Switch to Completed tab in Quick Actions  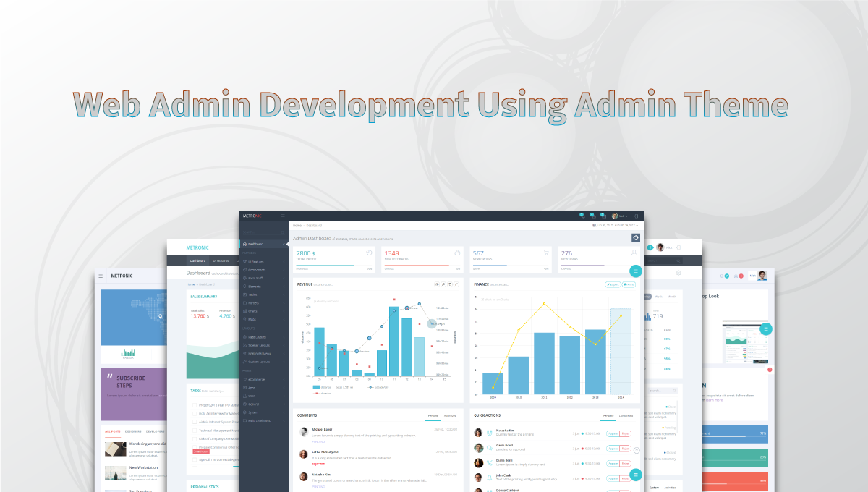(626, 416)
